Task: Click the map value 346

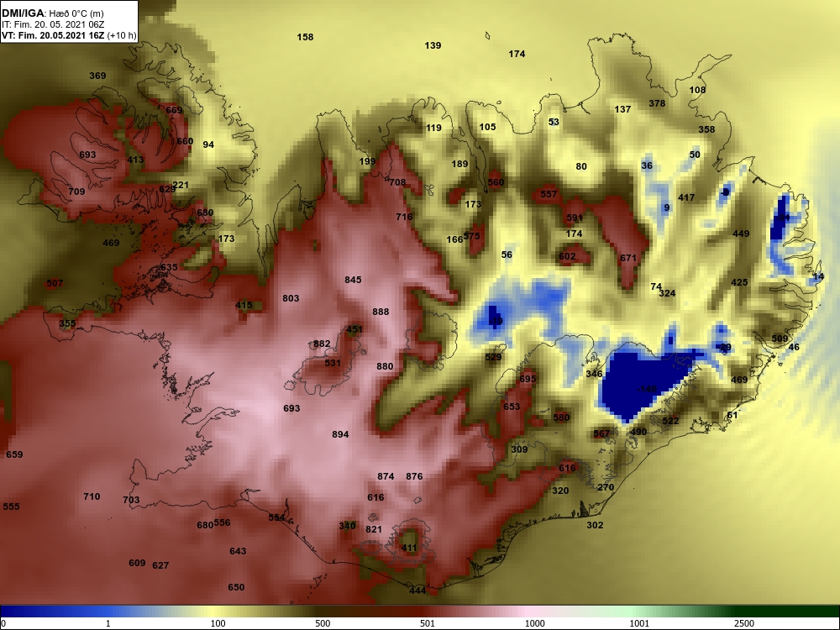Action: 594,374
